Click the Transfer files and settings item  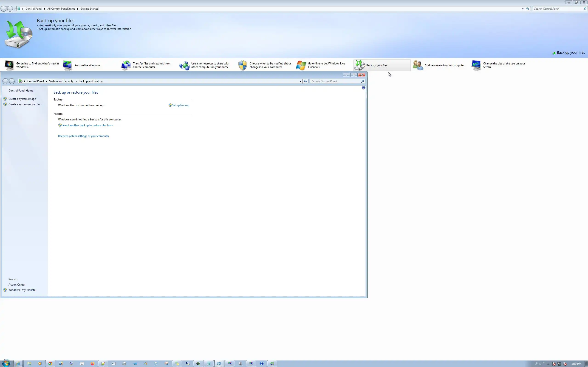pos(151,65)
